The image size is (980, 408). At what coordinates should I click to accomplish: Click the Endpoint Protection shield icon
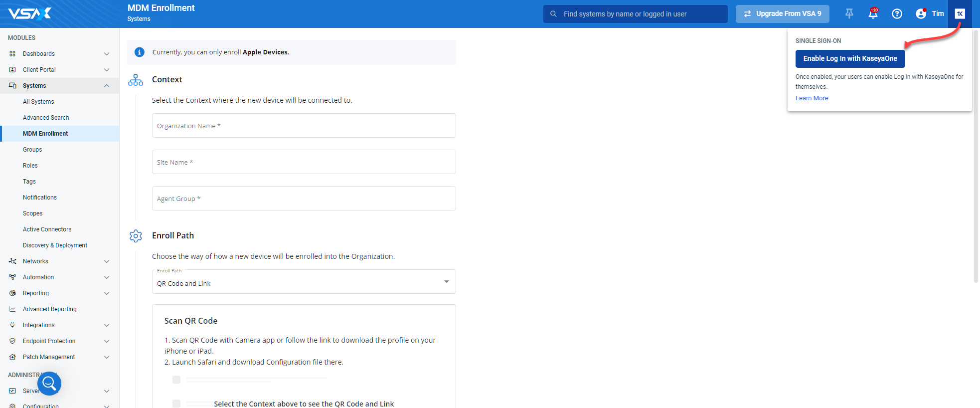tap(12, 341)
